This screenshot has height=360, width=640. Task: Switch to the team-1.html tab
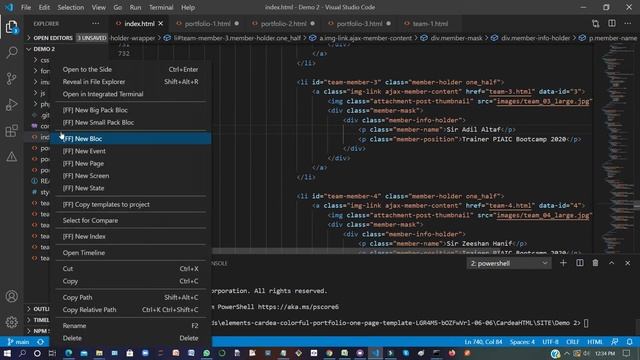click(x=430, y=24)
